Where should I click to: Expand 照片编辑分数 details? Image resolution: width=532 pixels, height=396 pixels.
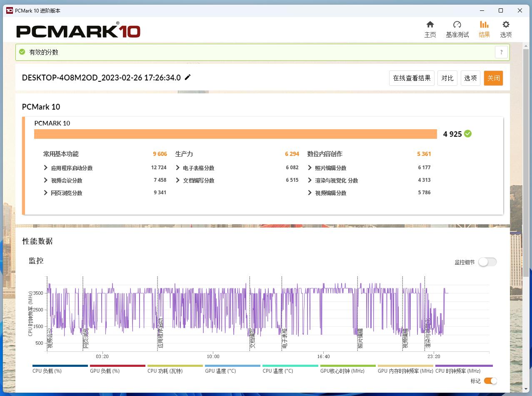[x=310, y=168]
